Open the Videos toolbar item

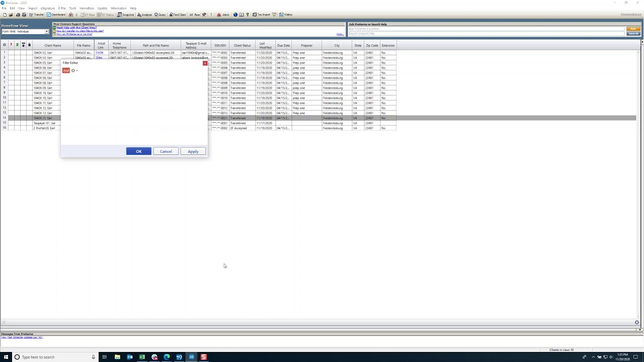pyautogui.click(x=286, y=15)
